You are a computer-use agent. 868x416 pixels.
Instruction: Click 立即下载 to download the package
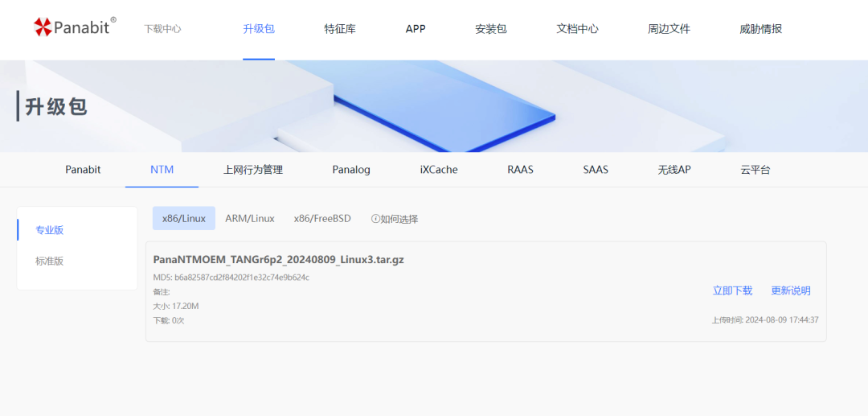pyautogui.click(x=732, y=290)
